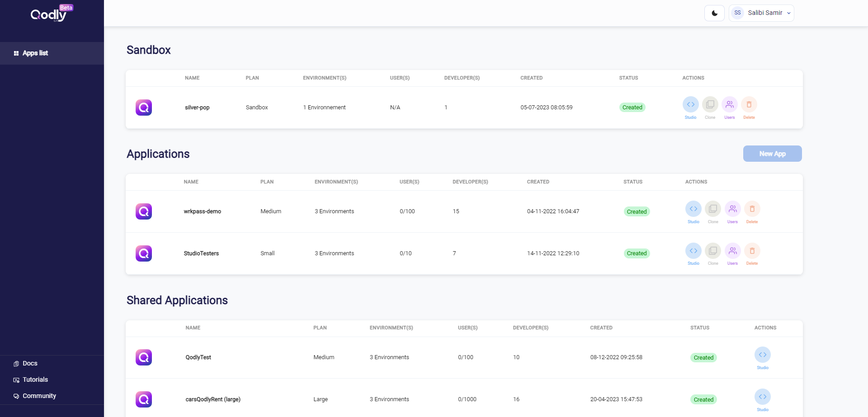The height and width of the screenshot is (417, 868).
Task: Click the wrkpass-demo app logo icon
Action: click(x=144, y=211)
